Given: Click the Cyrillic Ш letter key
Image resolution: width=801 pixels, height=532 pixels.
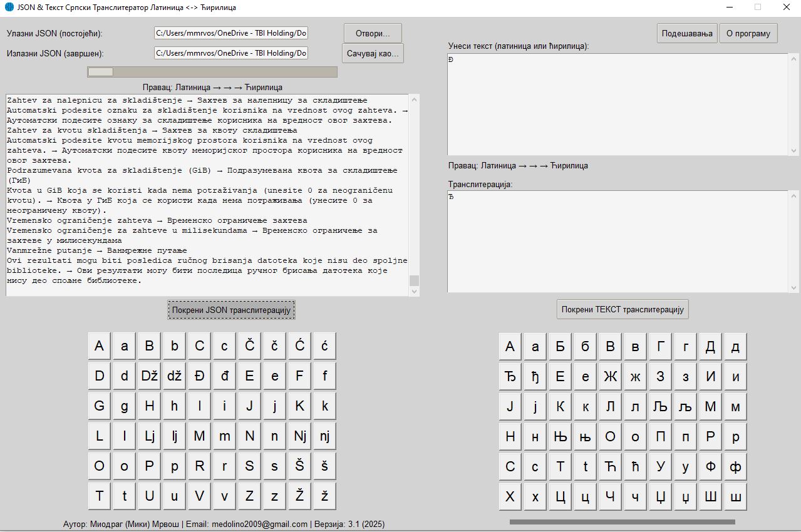Looking at the screenshot, I should pos(710,496).
